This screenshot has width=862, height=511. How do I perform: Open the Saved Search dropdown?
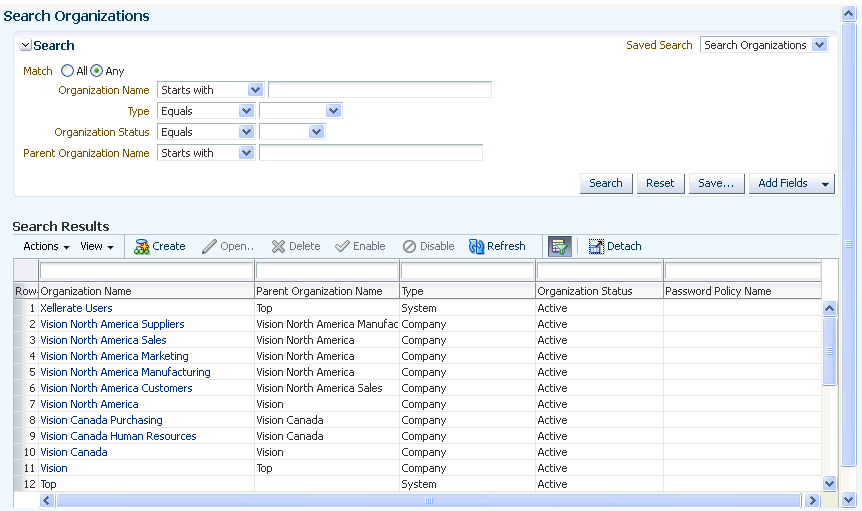pos(819,45)
